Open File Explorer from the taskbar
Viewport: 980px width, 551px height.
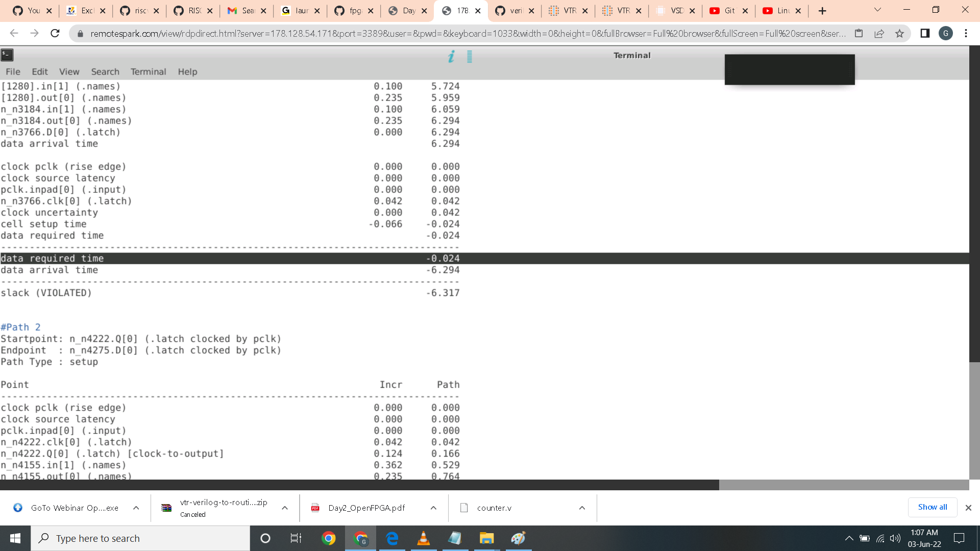(486, 538)
